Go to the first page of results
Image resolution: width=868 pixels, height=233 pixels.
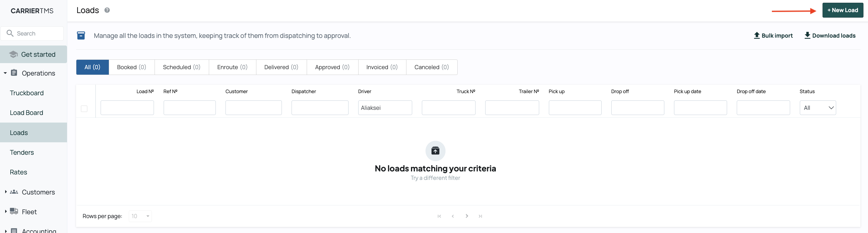(439, 216)
